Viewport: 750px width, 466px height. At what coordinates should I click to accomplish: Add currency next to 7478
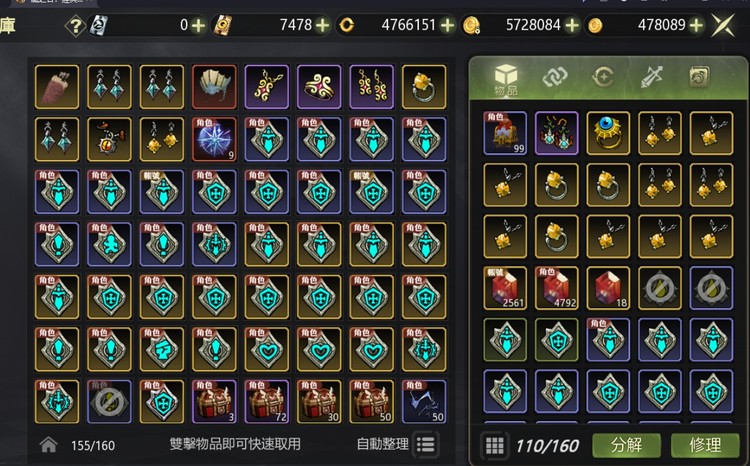tap(323, 25)
